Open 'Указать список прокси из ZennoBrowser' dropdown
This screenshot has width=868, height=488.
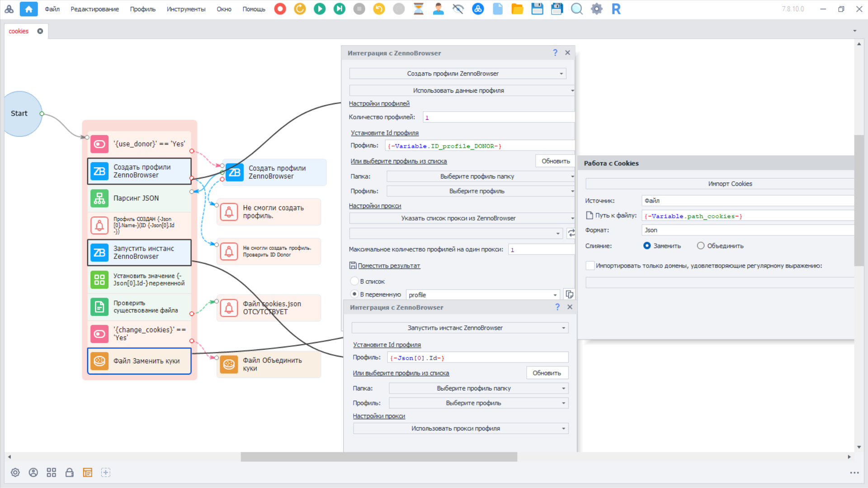(x=462, y=218)
